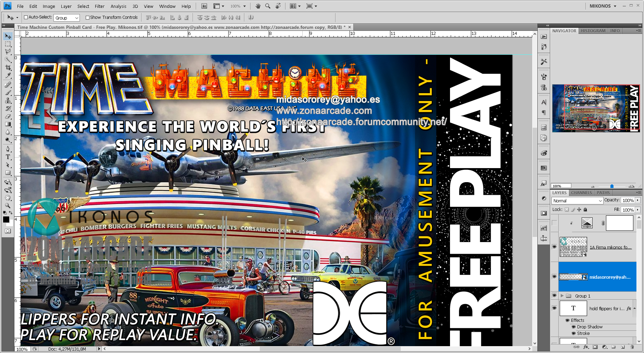The image size is (644, 353).
Task: Select the Healing Brush tool
Action: [x=8, y=85]
